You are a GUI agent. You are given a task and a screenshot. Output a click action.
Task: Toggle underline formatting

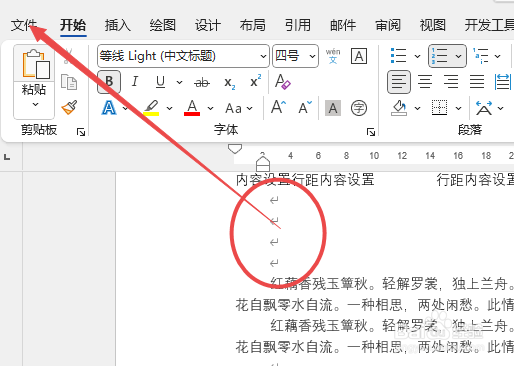click(x=160, y=82)
